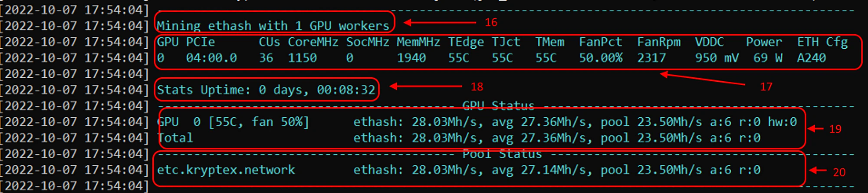868x193 pixels.
Task: Click the annotation number 17 label
Action: [x=766, y=87]
